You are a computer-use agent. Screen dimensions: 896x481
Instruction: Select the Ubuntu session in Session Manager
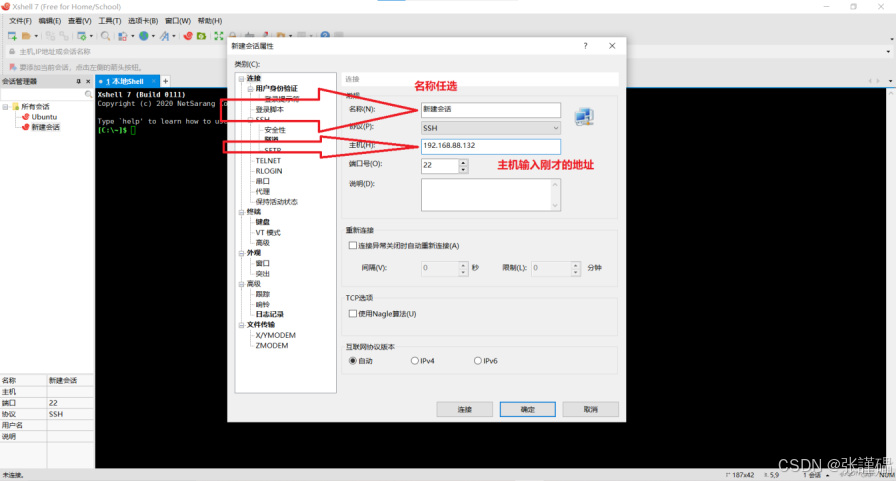tap(44, 117)
